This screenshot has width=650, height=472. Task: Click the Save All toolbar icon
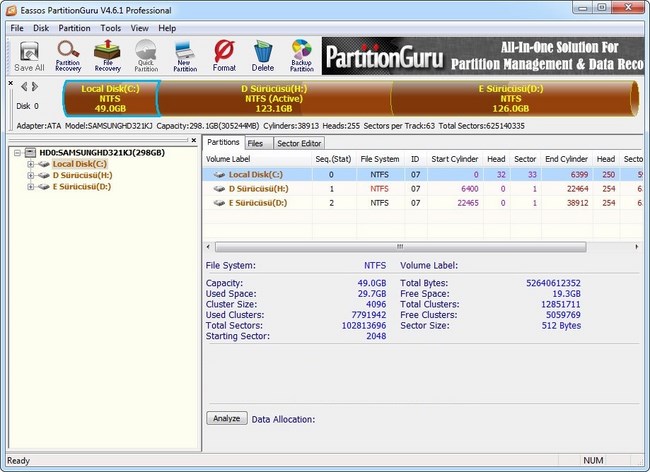[x=29, y=55]
